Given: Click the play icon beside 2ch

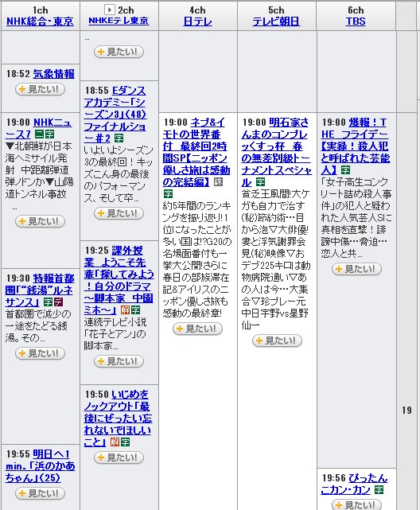Looking at the screenshot, I should [x=109, y=10].
